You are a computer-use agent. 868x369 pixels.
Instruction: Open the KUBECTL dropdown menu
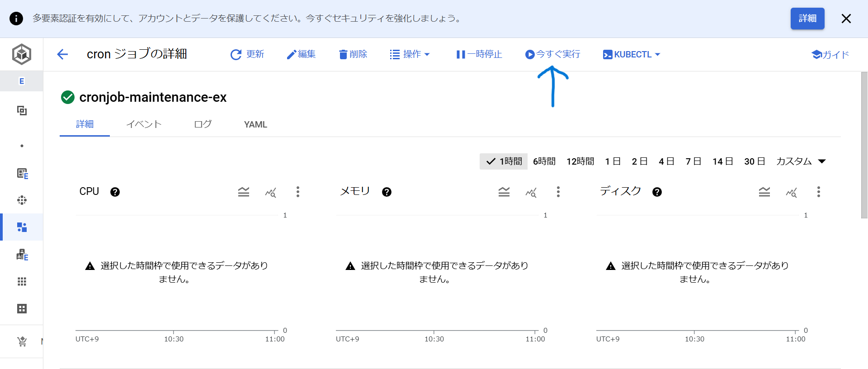[632, 54]
